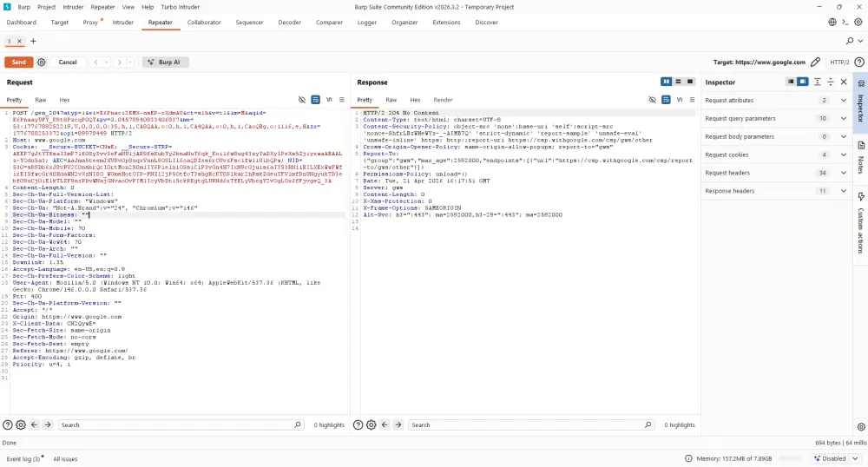This screenshot has width=868, height=467.
Task: Open the Intruder menu in menu bar
Action: click(73, 7)
